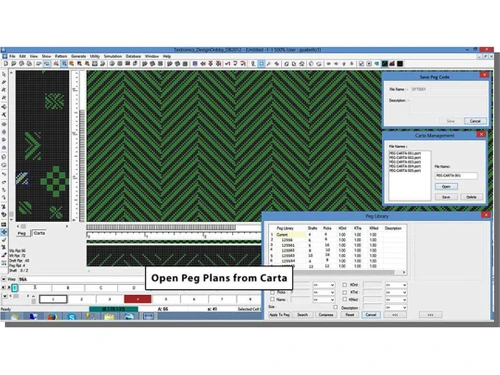This screenshot has width=500, height=375.
Task: Click the Apply To Peg button
Action: point(279,315)
